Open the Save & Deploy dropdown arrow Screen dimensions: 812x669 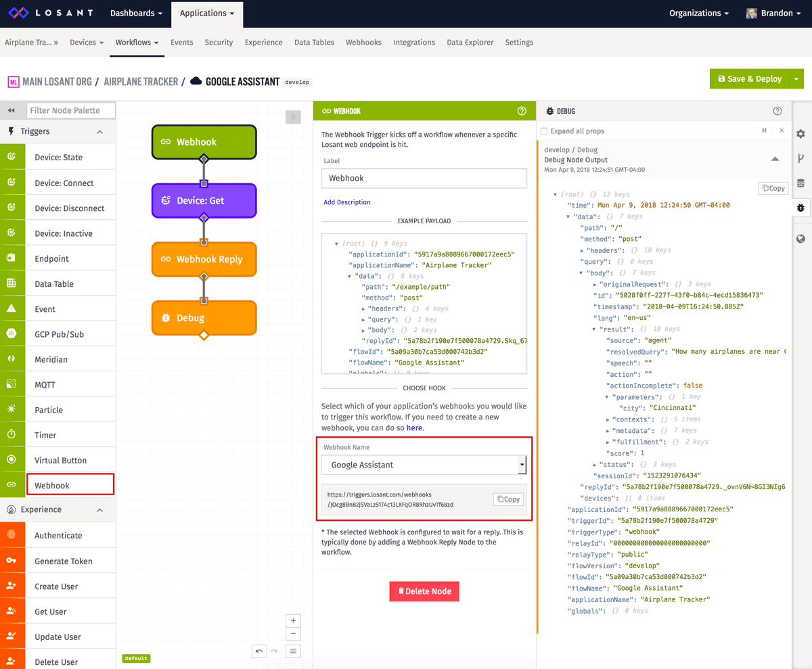[796, 78]
